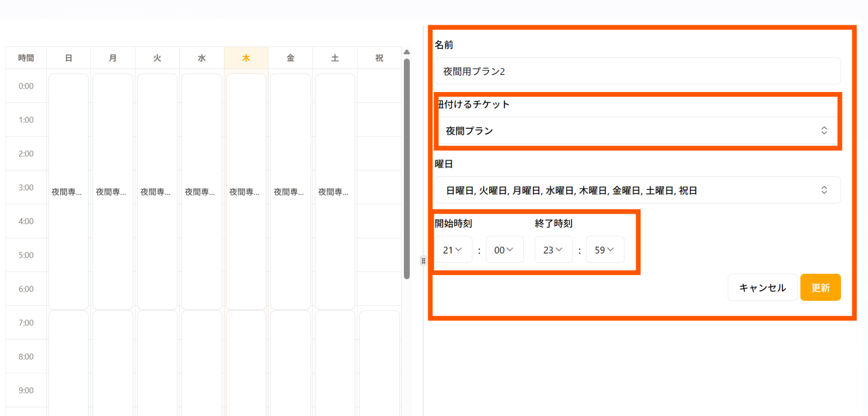Click the scroll up arrow on schedule
868x416 pixels.
(x=407, y=52)
